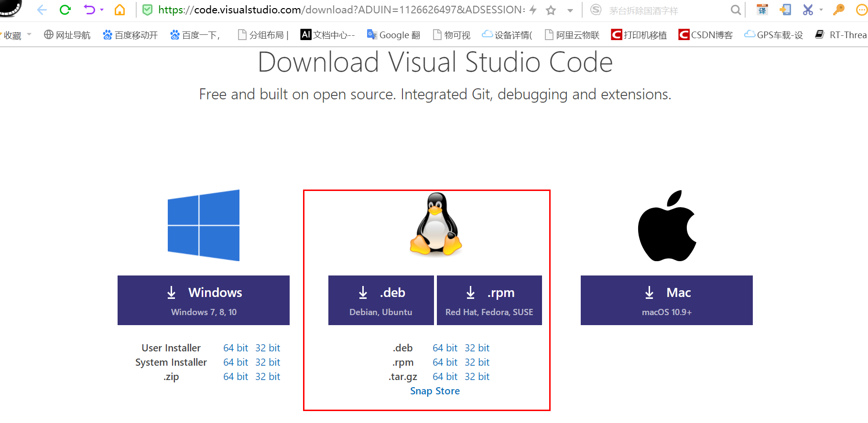
Task: Open the translate tool icon in toolbar
Action: pyautogui.click(x=762, y=10)
